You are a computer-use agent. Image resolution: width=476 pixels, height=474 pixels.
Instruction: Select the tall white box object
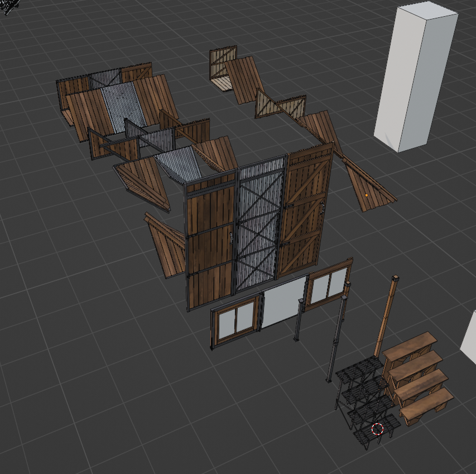416,78
